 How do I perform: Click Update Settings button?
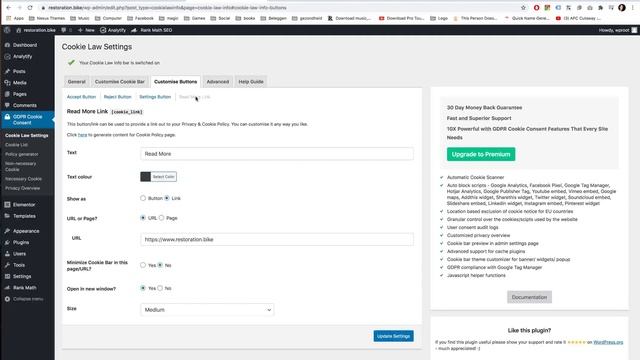click(x=393, y=336)
